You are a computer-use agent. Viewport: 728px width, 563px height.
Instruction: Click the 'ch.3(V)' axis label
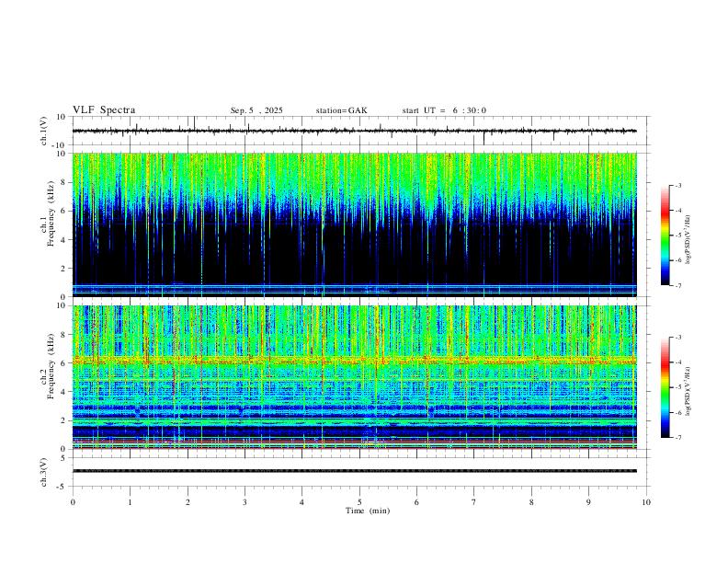(x=45, y=472)
